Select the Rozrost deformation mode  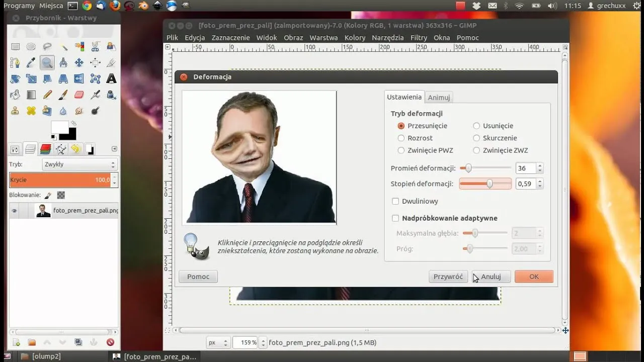pyautogui.click(x=401, y=138)
